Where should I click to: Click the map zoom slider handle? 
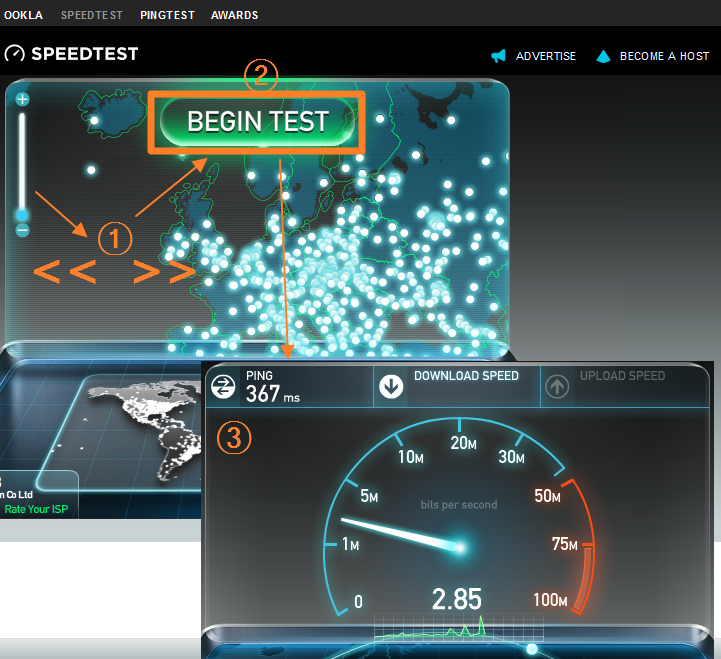pyautogui.click(x=22, y=215)
